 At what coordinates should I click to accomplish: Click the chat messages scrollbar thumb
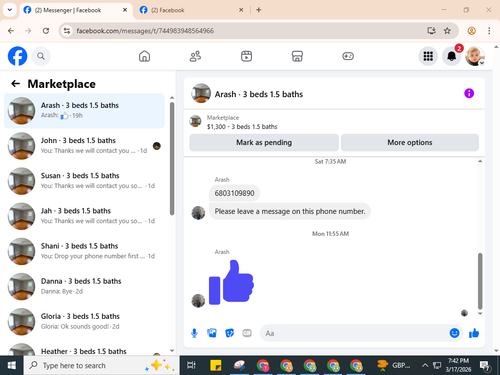click(480, 281)
